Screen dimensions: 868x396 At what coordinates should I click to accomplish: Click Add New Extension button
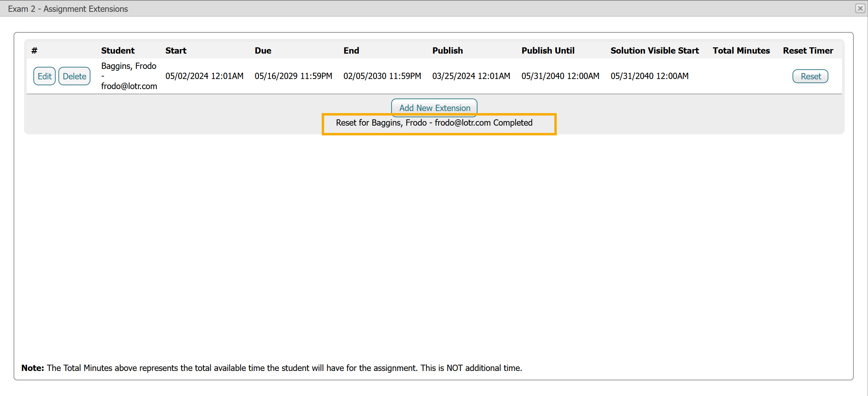[x=434, y=108]
